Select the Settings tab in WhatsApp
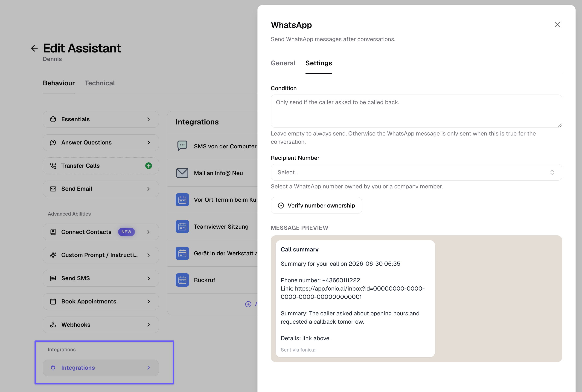This screenshot has width=582, height=392. pyautogui.click(x=319, y=63)
